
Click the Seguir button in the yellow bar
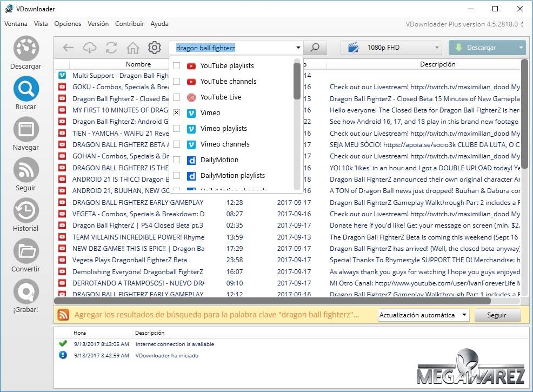(x=497, y=315)
